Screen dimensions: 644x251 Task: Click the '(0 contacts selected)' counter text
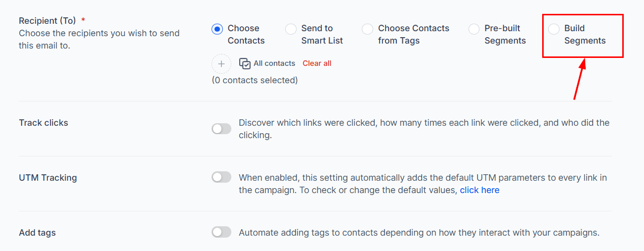coord(255,80)
